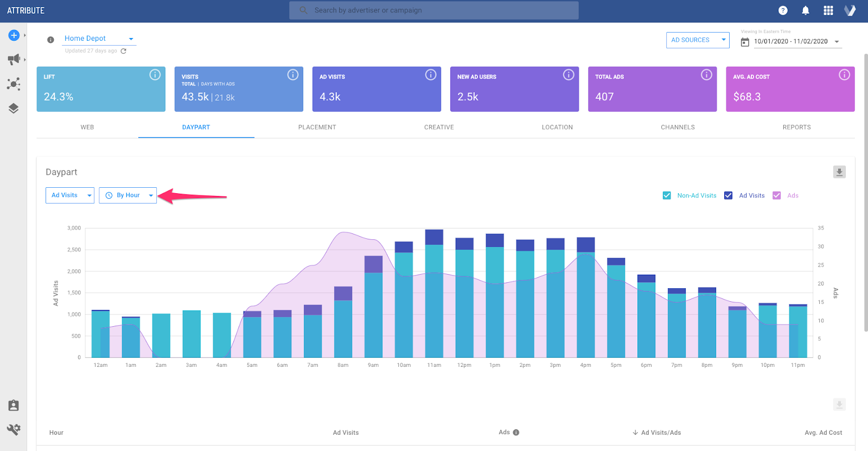The width and height of the screenshot is (868, 451).
Task: Toggle the Ad Visits legend checkbox
Action: tap(729, 195)
